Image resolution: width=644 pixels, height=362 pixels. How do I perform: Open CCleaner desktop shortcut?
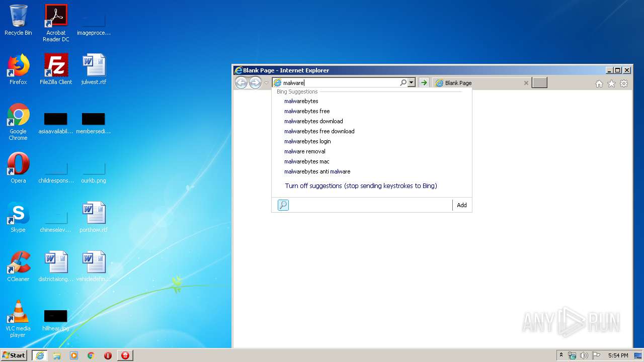click(18, 266)
